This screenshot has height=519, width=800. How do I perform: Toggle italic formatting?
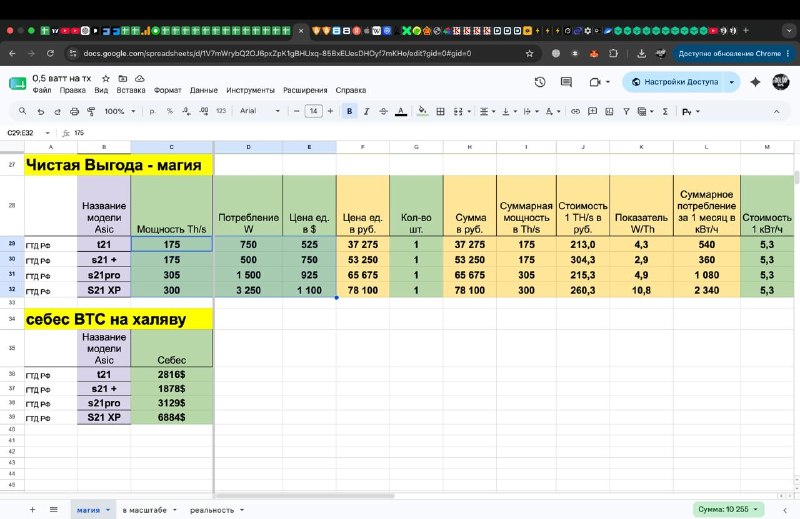click(x=366, y=111)
